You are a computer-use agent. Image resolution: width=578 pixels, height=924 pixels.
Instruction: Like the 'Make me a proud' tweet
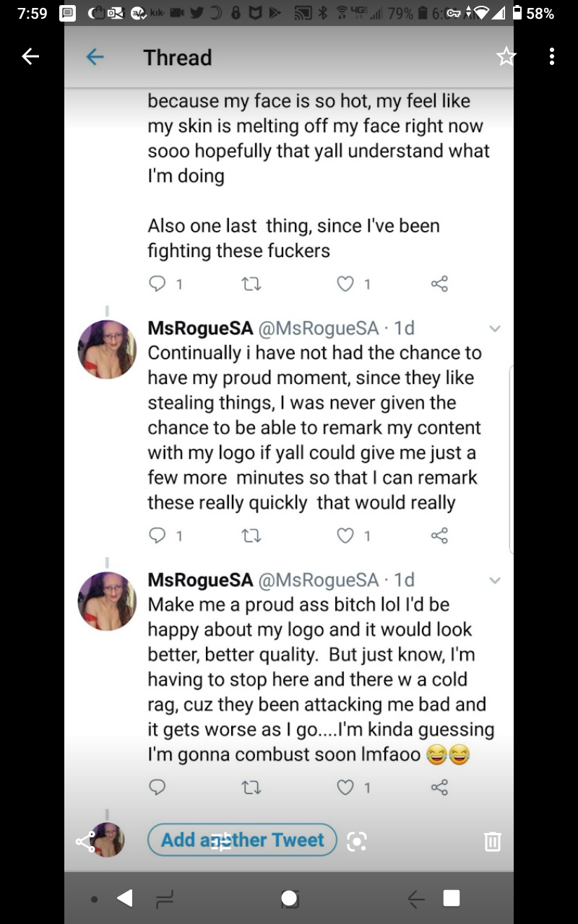tap(346, 787)
